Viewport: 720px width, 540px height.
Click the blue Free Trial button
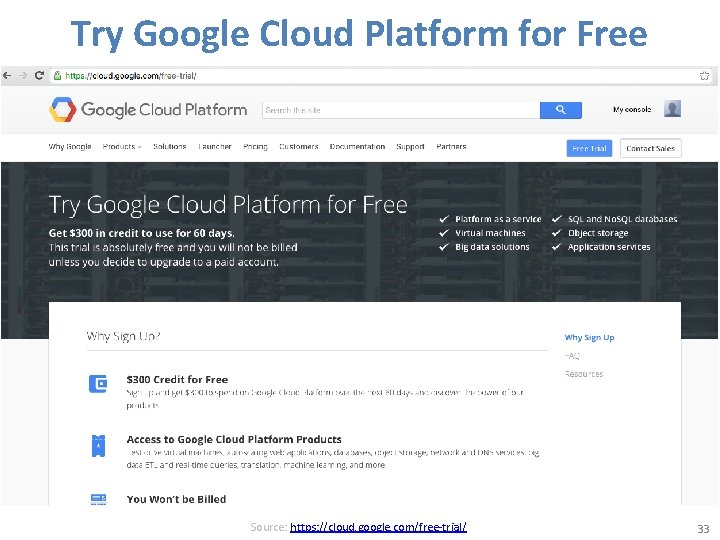(589, 148)
